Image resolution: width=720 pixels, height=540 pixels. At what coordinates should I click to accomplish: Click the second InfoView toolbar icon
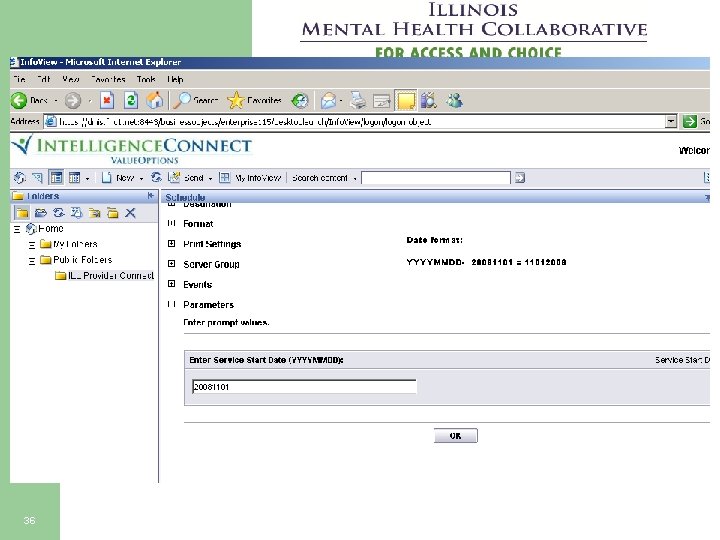pos(37,178)
